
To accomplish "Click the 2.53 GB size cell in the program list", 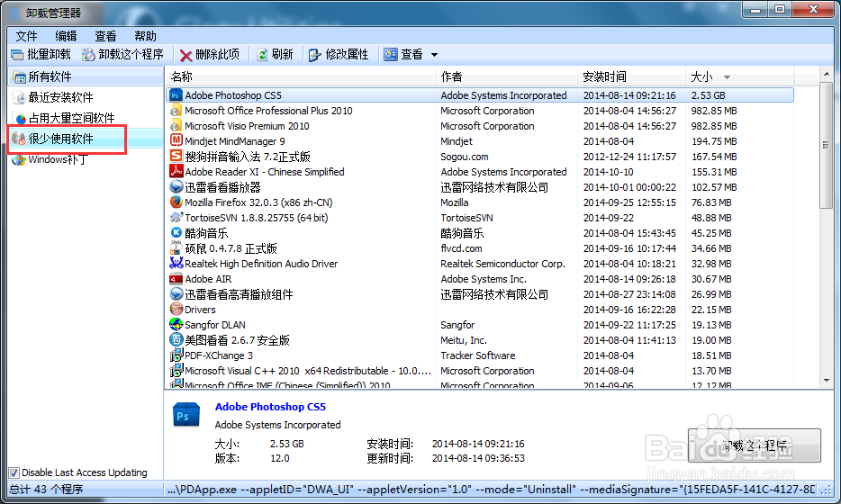I will point(708,95).
